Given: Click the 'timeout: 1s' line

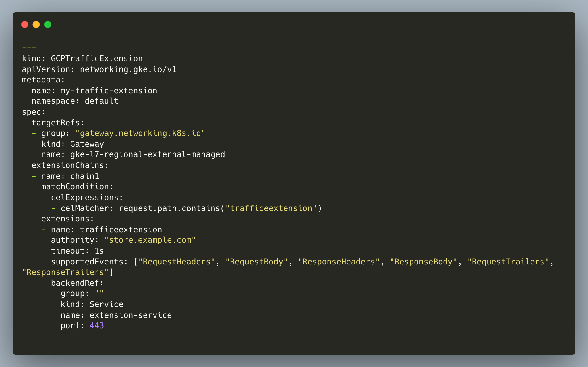Looking at the screenshot, I should point(78,251).
